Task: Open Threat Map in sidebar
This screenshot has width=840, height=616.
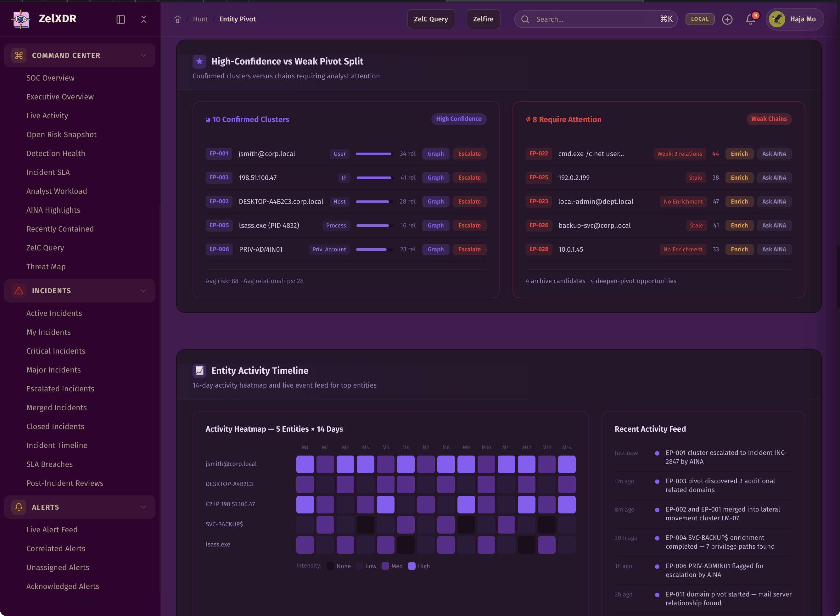Action: [x=46, y=266]
